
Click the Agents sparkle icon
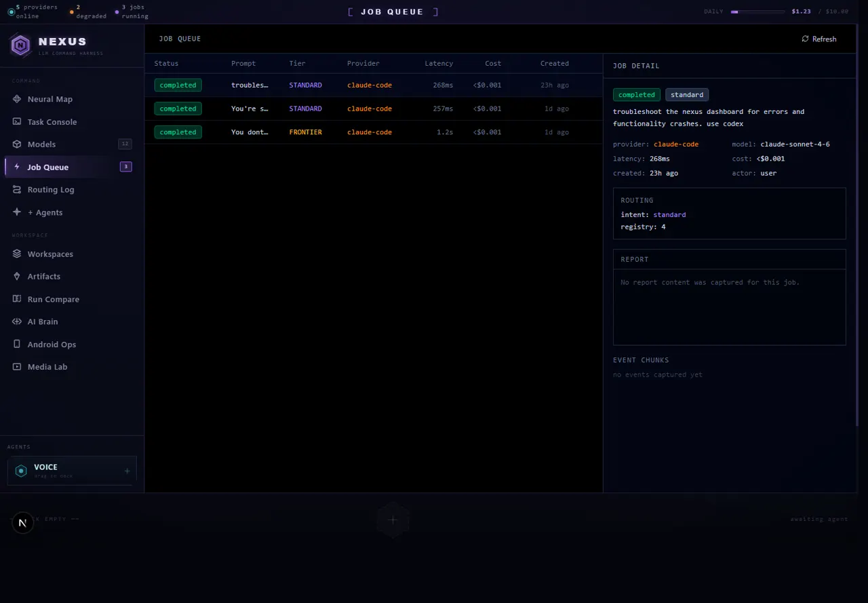(x=17, y=212)
